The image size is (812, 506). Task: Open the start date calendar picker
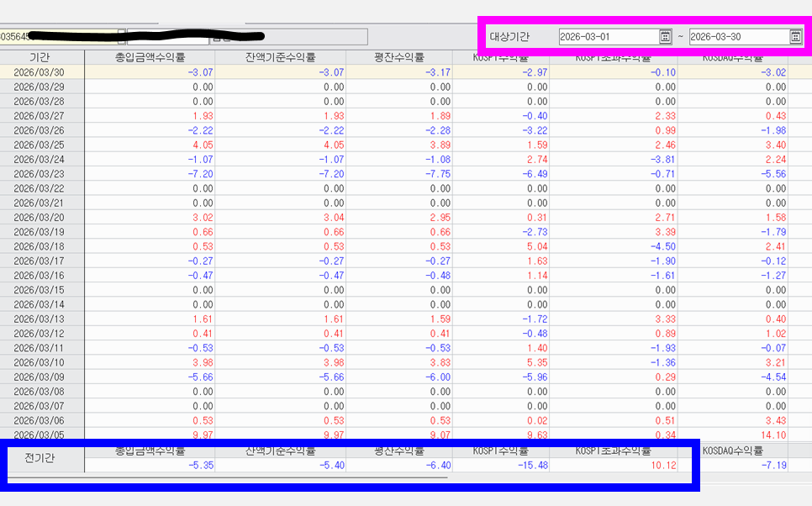coord(665,37)
